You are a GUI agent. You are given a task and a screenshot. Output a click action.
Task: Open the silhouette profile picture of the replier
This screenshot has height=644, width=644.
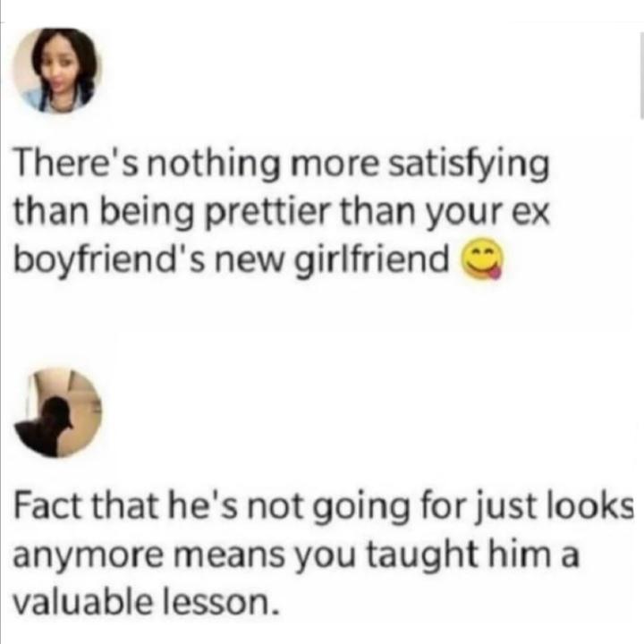[x=58, y=412]
